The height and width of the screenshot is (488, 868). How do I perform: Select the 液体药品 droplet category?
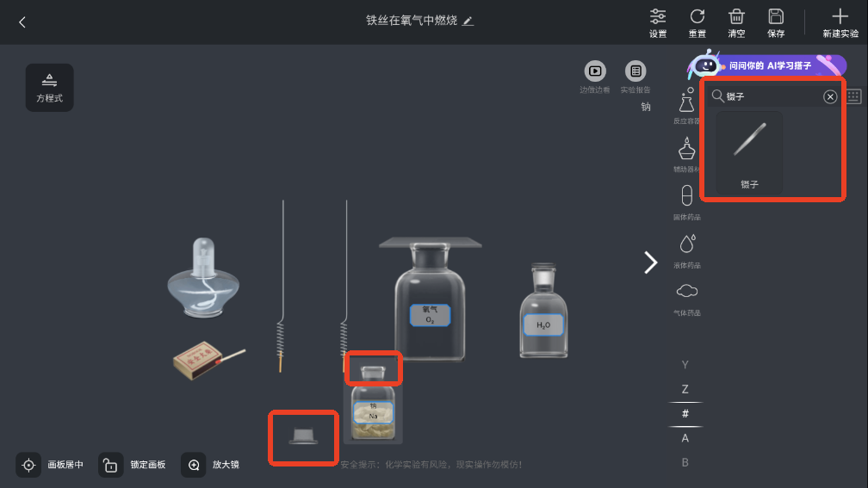pyautogui.click(x=686, y=251)
